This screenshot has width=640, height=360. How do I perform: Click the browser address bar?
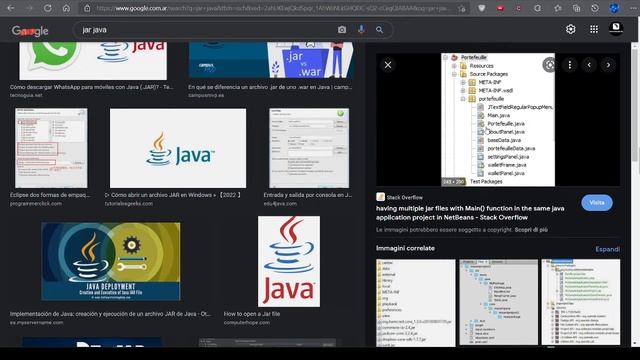[x=273, y=8]
